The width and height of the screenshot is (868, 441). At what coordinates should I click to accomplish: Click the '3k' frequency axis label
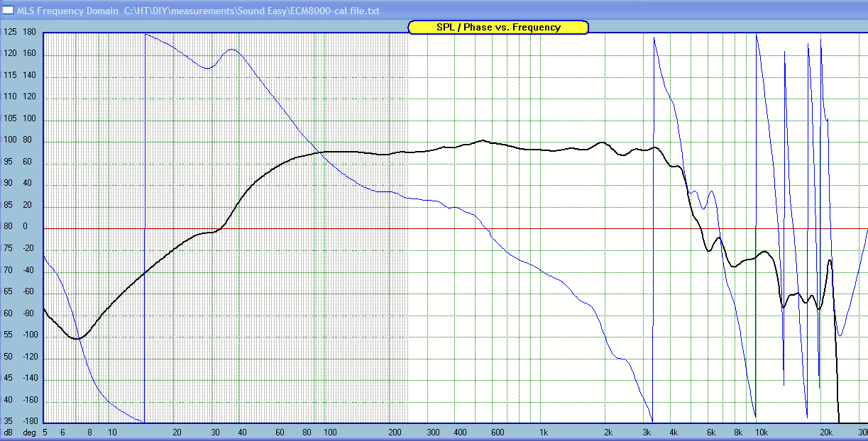tap(647, 432)
